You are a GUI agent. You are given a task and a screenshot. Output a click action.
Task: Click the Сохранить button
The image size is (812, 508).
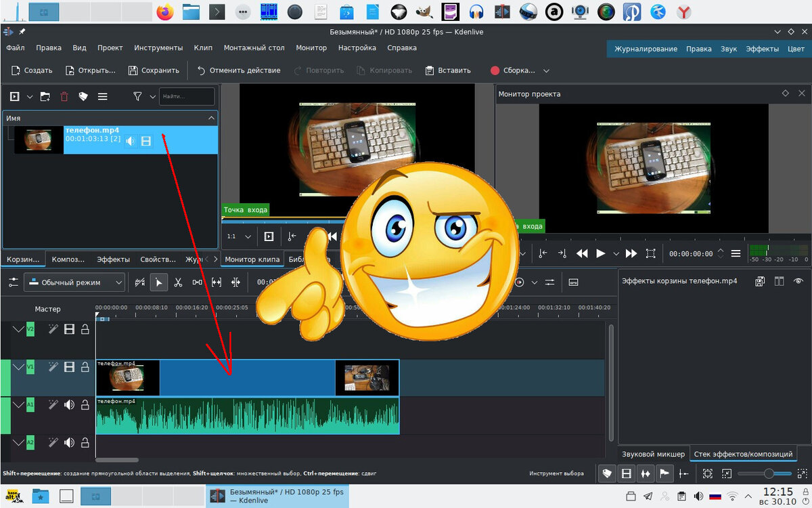(154, 70)
